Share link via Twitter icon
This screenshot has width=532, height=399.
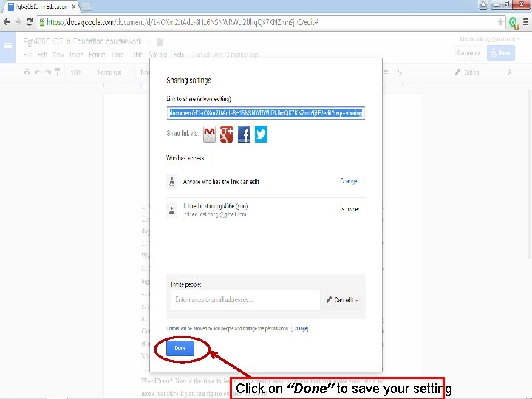(x=261, y=134)
